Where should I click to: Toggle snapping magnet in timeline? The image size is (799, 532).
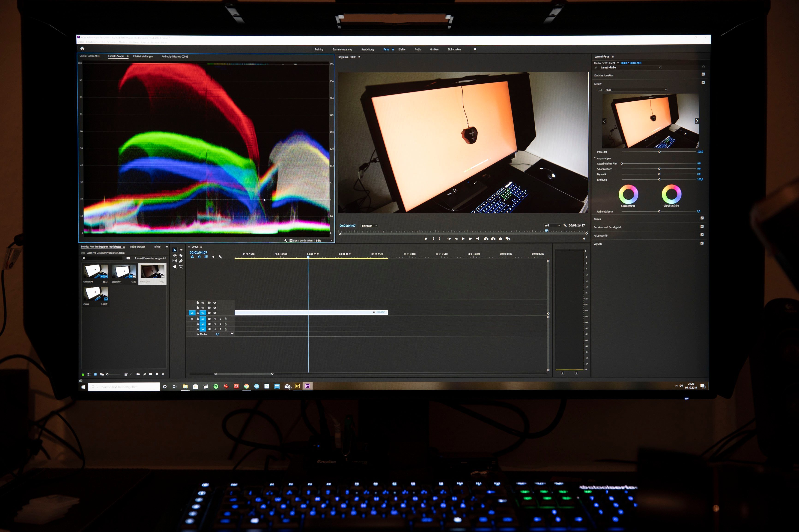click(199, 257)
